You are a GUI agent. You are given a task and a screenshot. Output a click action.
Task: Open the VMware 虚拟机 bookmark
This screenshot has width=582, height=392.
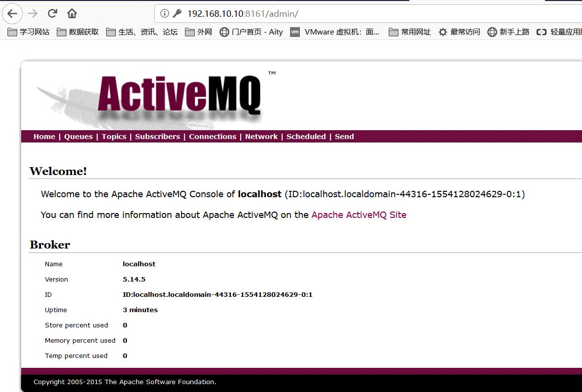coord(335,32)
